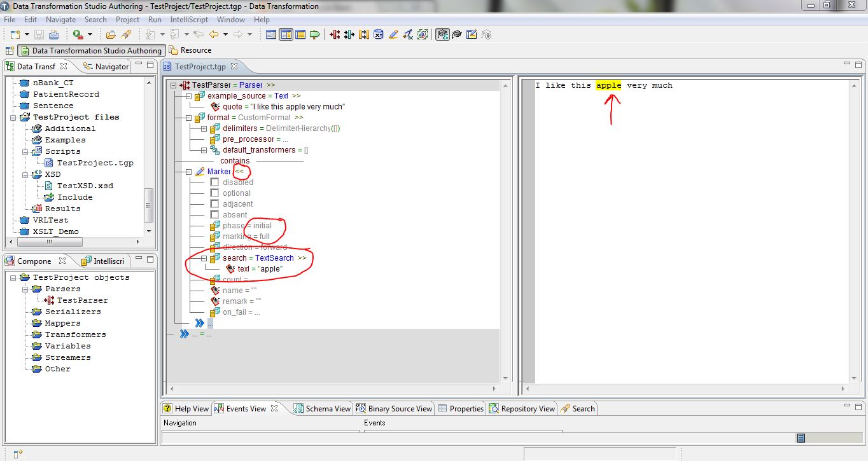
Task: Switch to the Schema View tab
Action: pos(321,409)
